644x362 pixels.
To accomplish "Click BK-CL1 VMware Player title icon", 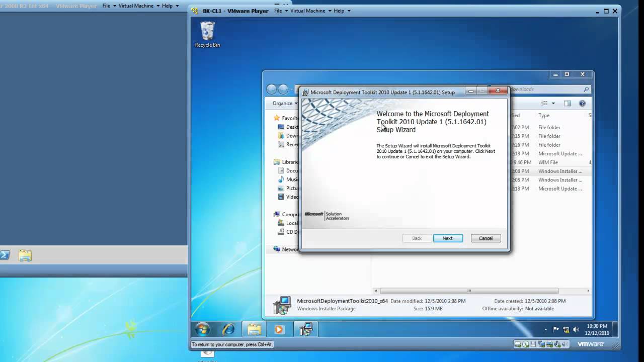I will point(195,11).
